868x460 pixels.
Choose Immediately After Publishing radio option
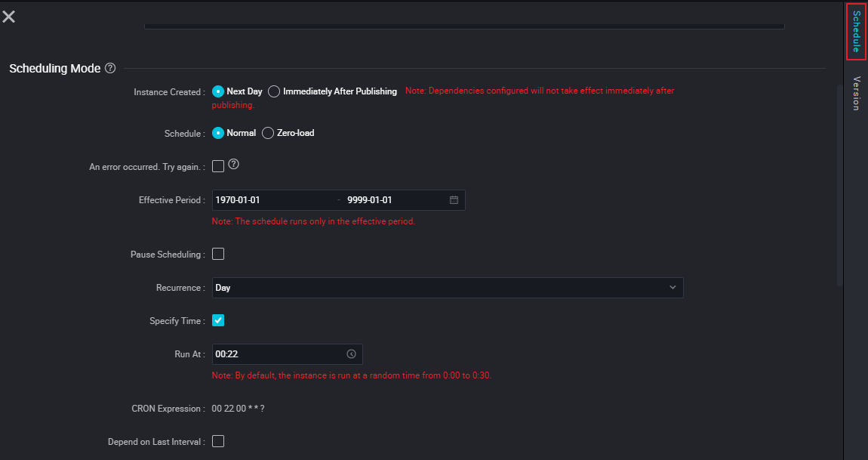pos(274,91)
